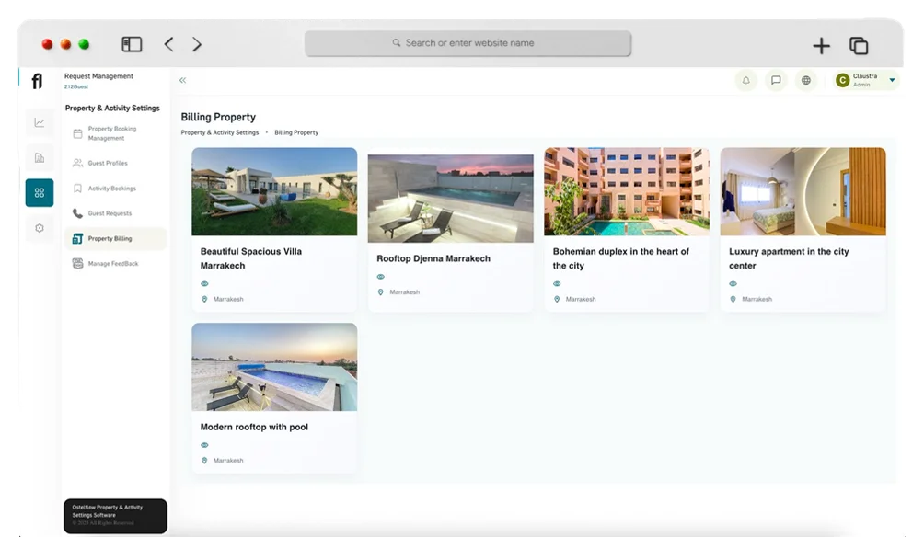Image resolution: width=924 pixels, height=560 pixels.
Task: Click the browser address search field
Action: coord(468,43)
